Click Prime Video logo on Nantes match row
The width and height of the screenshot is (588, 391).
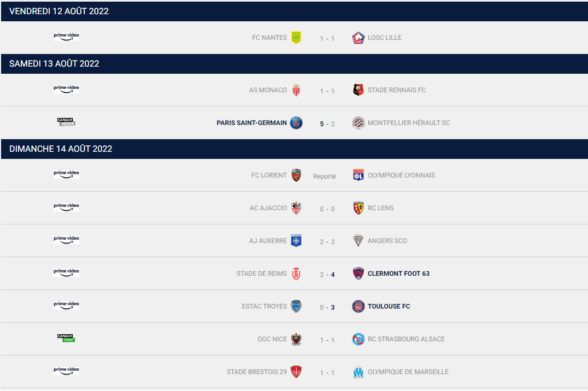coord(66,37)
